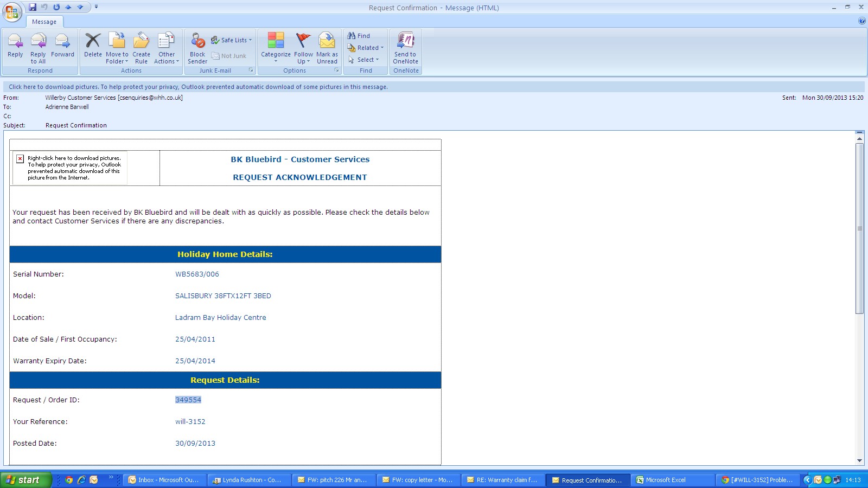Expand the Related dropdown
The width and height of the screenshot is (868, 488).
click(x=366, y=48)
